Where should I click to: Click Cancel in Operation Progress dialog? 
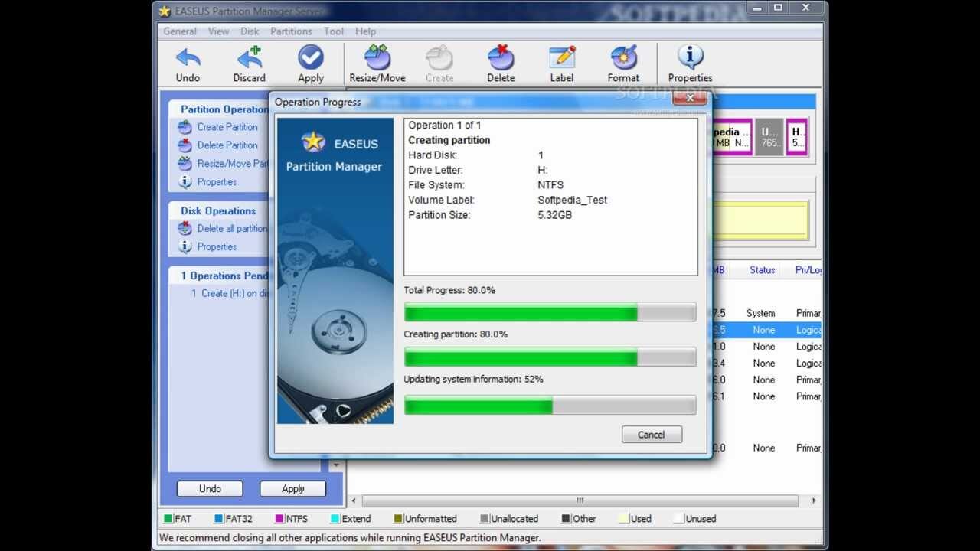coord(652,435)
